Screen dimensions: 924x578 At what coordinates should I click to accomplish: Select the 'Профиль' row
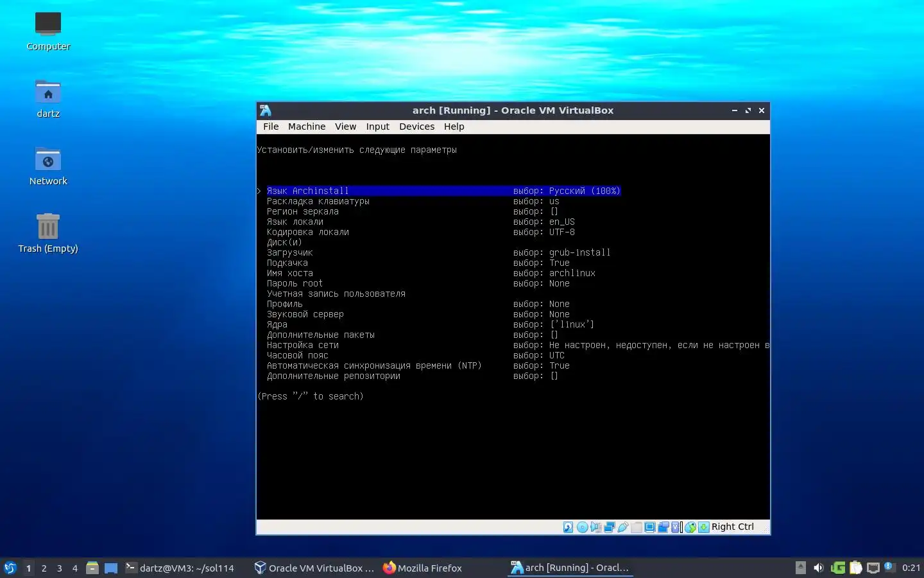pyautogui.click(x=418, y=304)
